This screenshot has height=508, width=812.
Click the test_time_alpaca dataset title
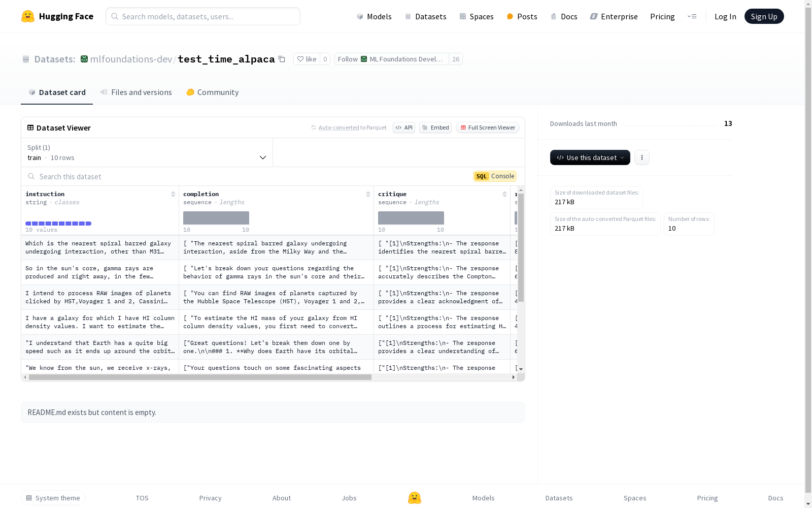tap(226, 59)
